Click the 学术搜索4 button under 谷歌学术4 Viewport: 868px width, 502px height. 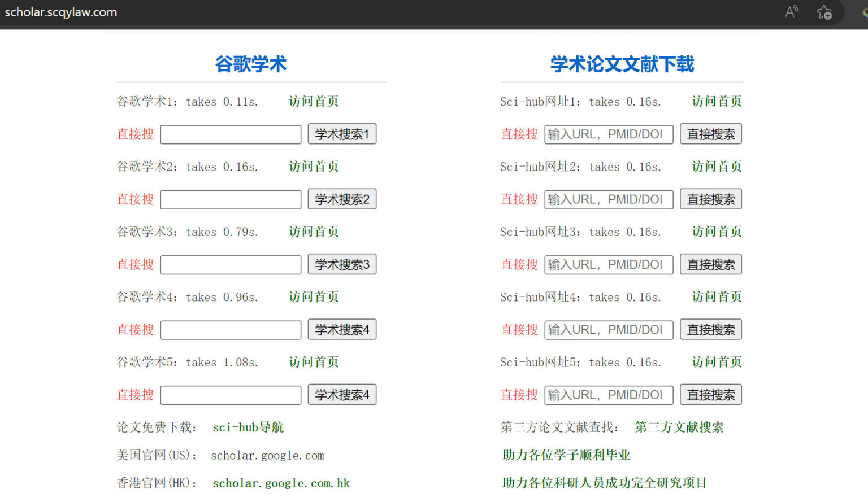341,329
